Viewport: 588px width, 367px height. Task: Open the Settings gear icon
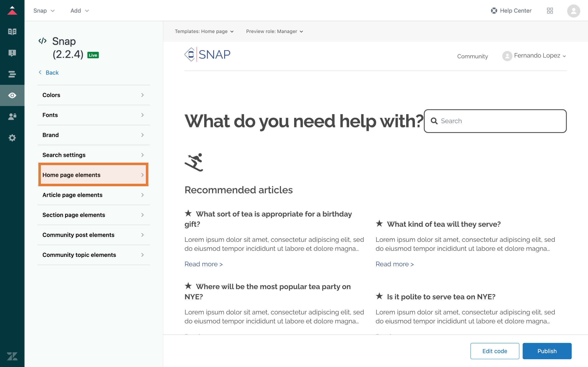point(12,138)
